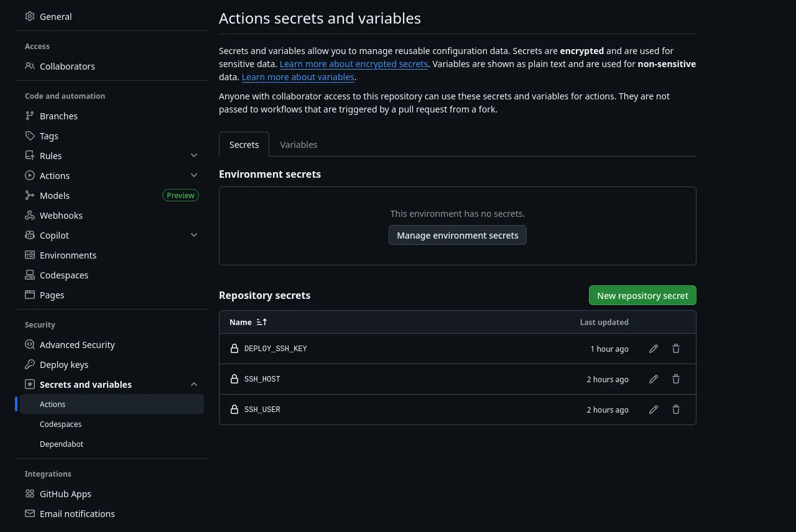
Task: Click the envelope icon next to Email notifications
Action: [x=30, y=513]
